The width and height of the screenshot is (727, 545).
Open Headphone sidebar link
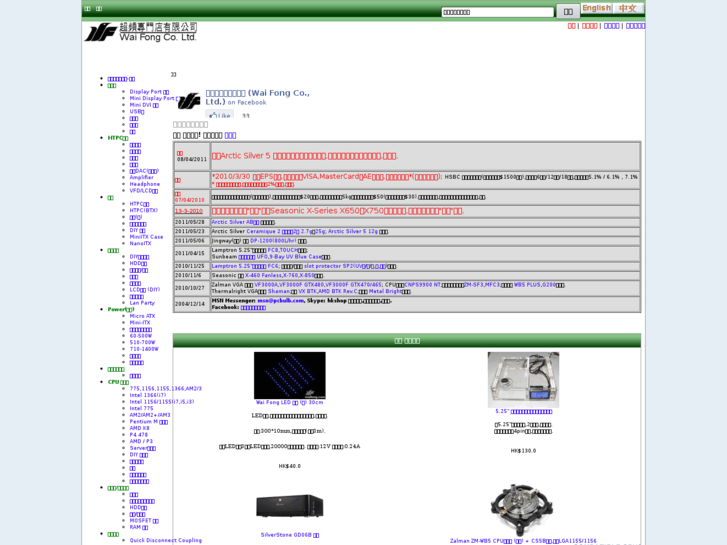coord(145,184)
